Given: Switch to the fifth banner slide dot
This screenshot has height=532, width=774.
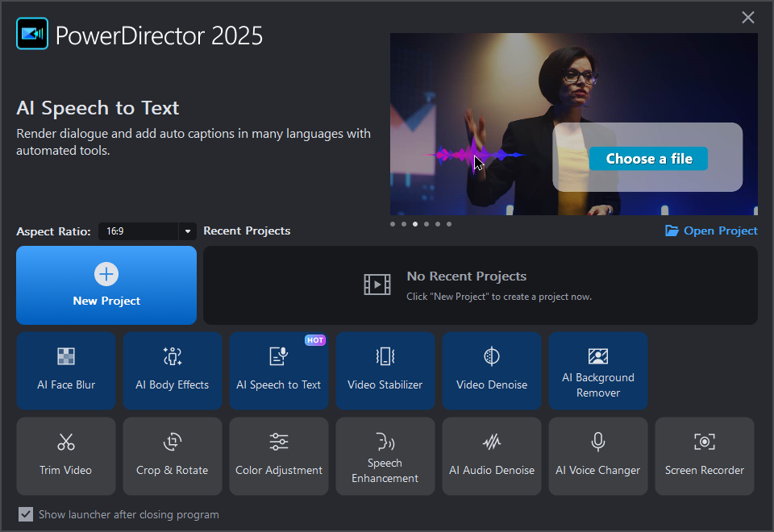Looking at the screenshot, I should (437, 224).
